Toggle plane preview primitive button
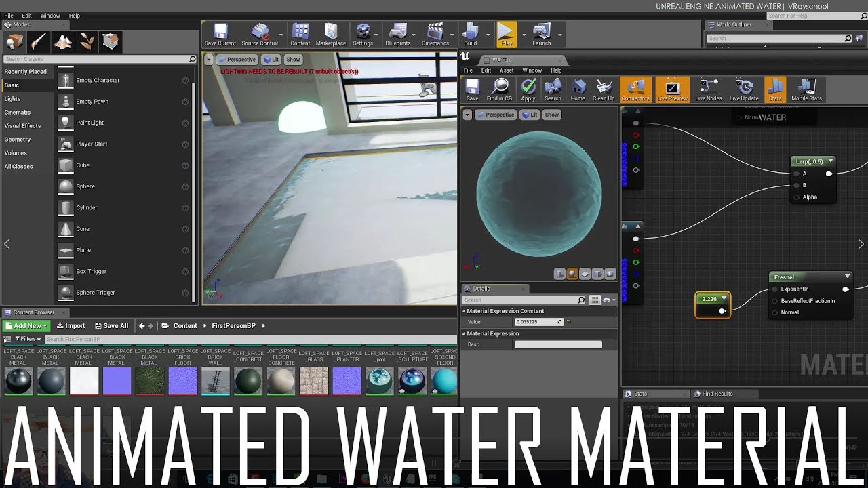Image resolution: width=868 pixels, height=488 pixels. click(585, 274)
